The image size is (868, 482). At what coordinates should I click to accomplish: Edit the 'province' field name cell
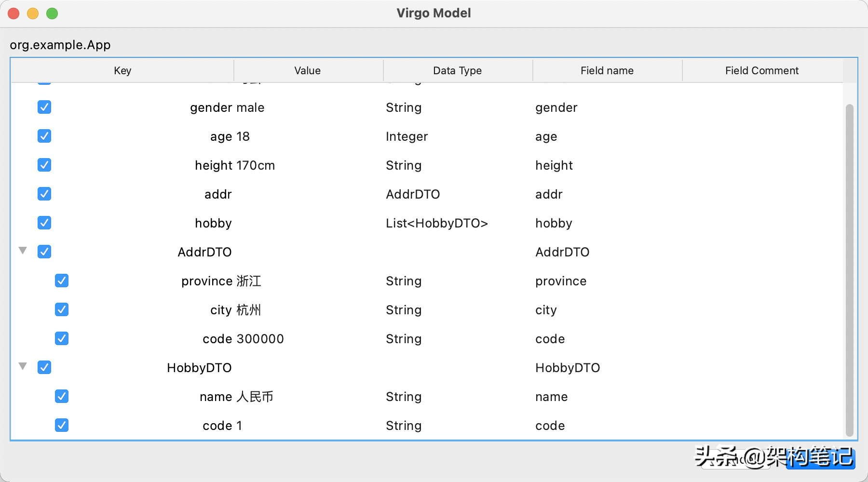tap(561, 281)
